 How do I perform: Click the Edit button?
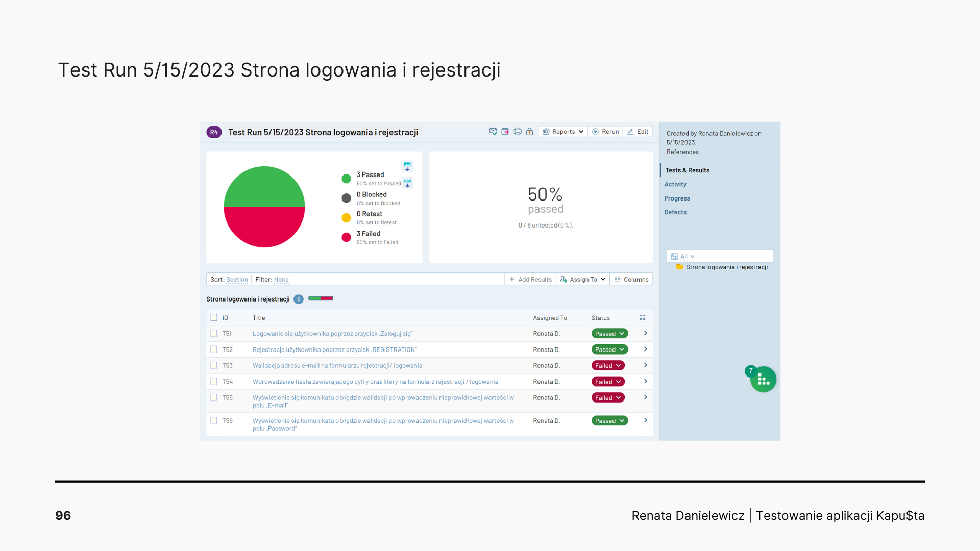638,132
